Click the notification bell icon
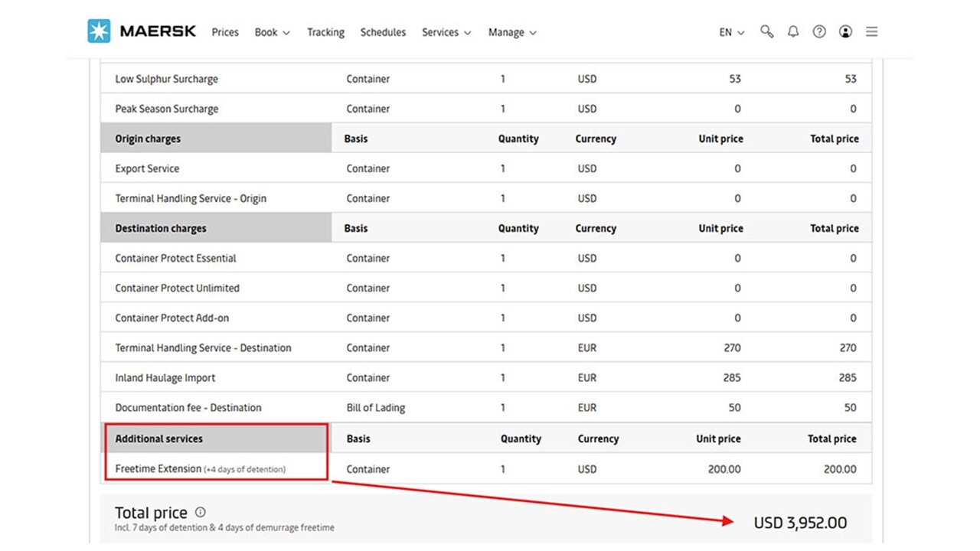Viewport: 980px width, 551px height. click(793, 31)
